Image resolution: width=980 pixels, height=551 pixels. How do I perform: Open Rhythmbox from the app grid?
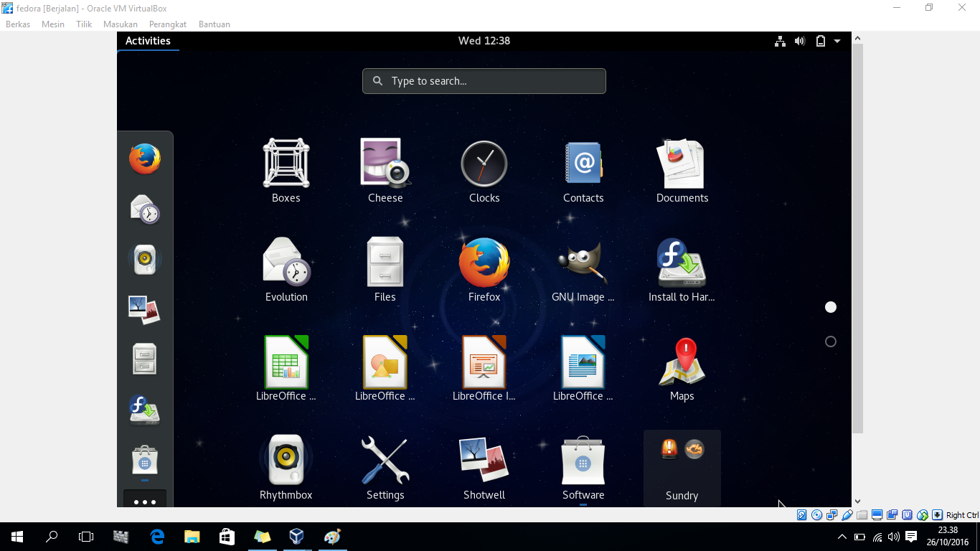click(286, 468)
